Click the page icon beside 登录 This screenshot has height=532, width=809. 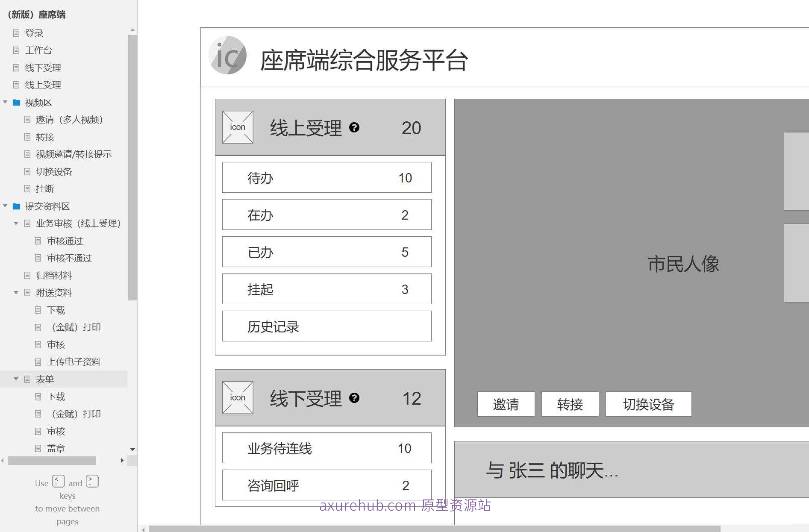coord(17,33)
